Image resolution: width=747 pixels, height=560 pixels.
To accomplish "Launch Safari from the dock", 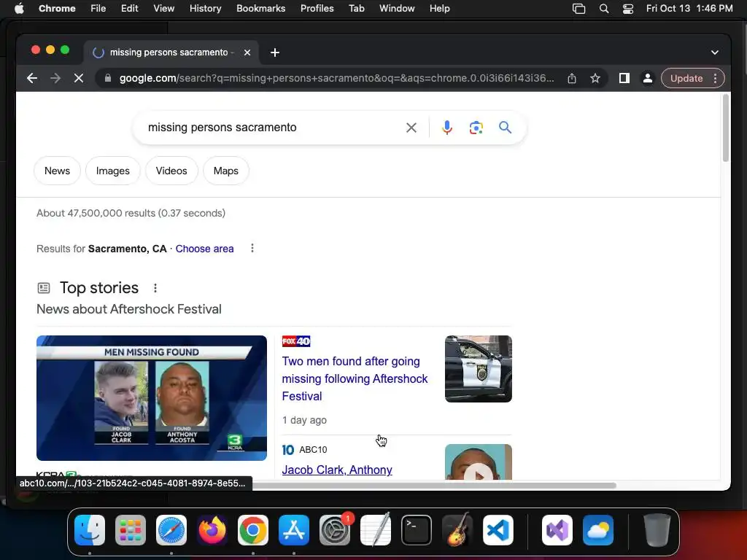I will click(171, 530).
